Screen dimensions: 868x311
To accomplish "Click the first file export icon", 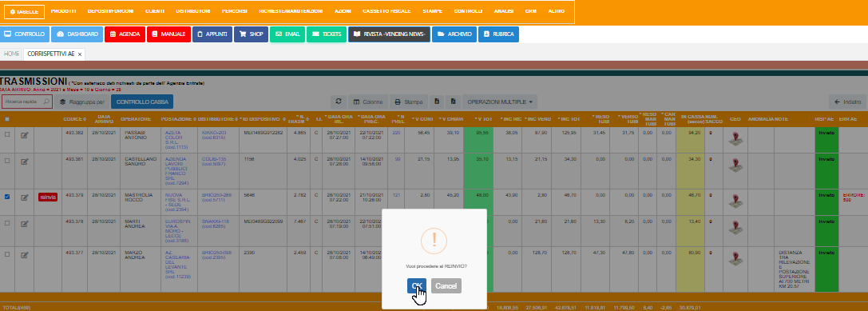I will [437, 102].
